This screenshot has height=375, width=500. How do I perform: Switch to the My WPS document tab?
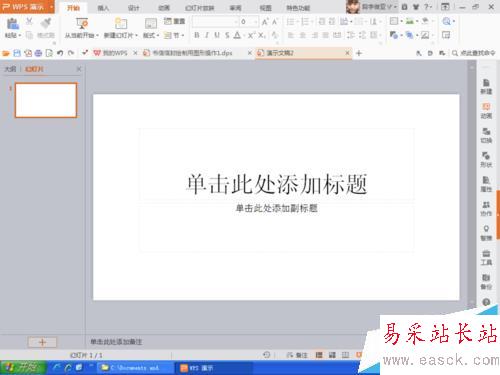point(114,53)
